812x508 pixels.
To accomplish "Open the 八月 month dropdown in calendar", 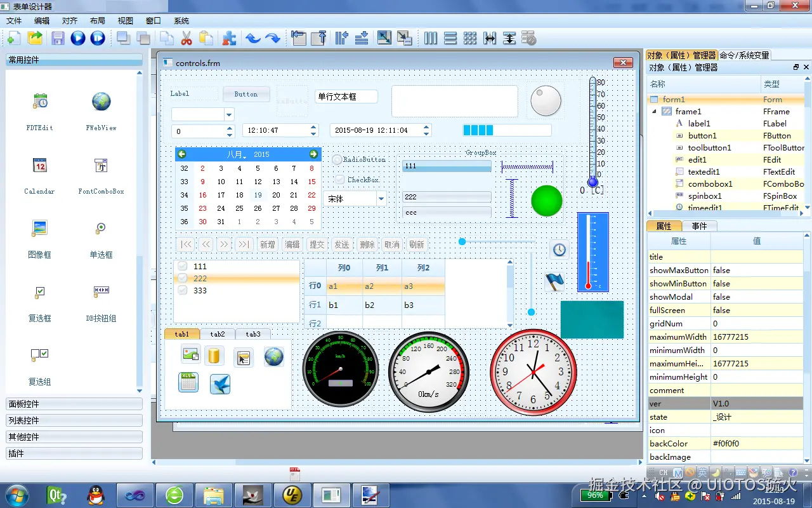I will pos(237,154).
